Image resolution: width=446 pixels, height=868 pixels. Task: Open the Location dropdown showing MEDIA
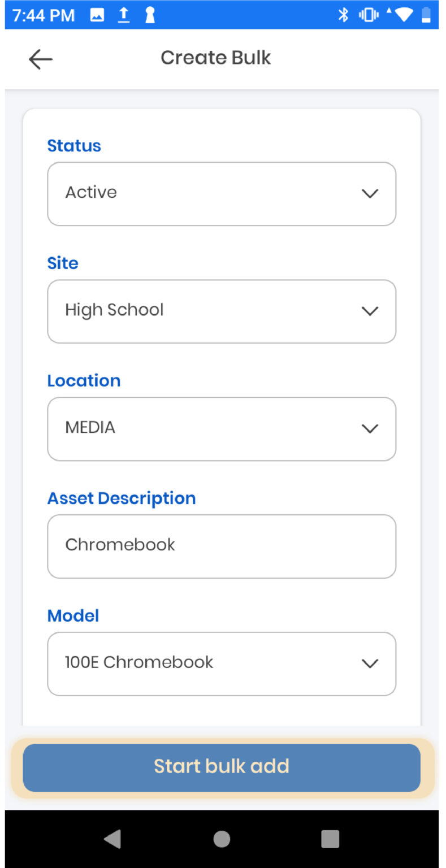coord(222,429)
